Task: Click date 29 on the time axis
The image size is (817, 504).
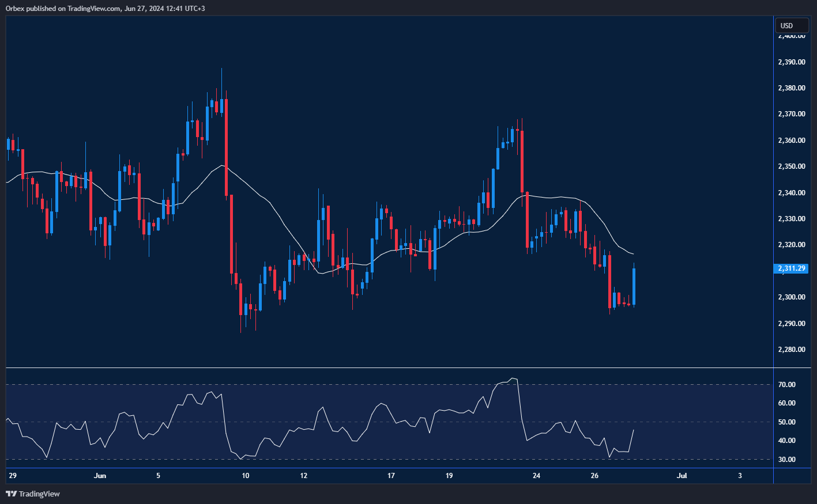Action: [13, 476]
